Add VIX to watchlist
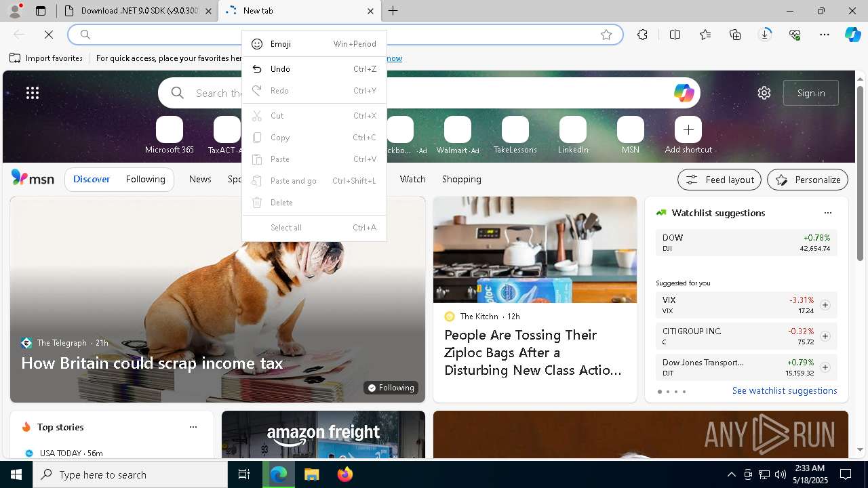The image size is (868, 488). click(x=825, y=305)
